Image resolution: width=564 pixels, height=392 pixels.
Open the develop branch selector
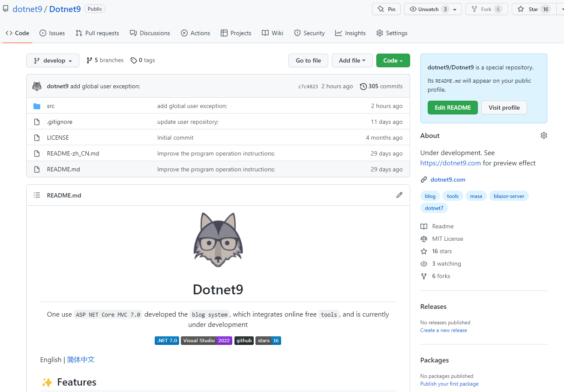53,60
